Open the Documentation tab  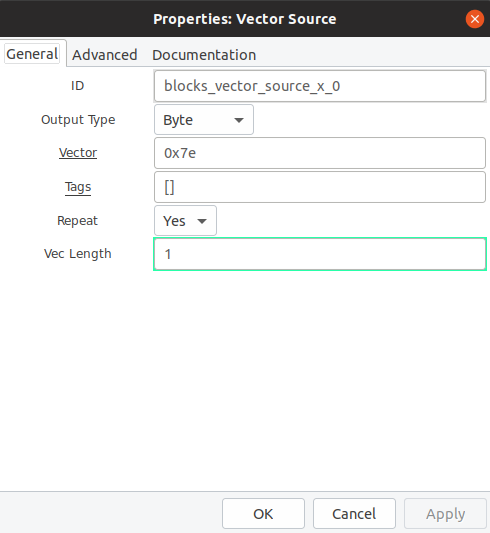204,55
